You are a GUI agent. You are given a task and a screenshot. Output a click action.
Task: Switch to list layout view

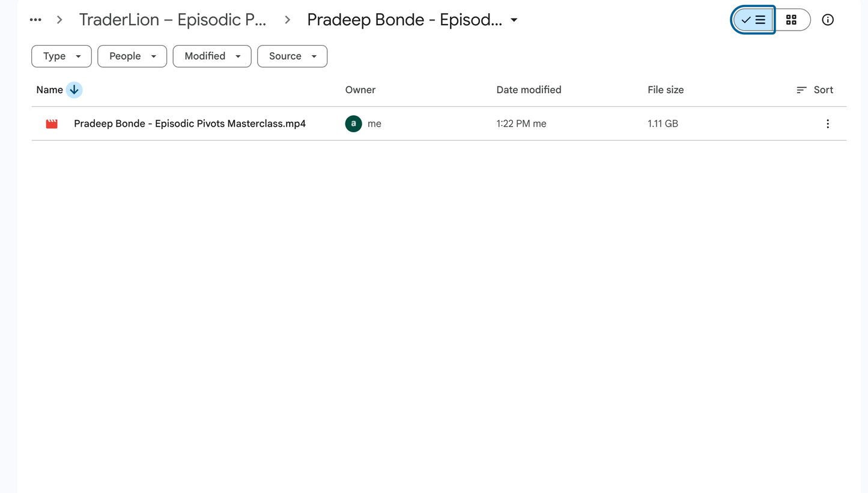(x=753, y=20)
